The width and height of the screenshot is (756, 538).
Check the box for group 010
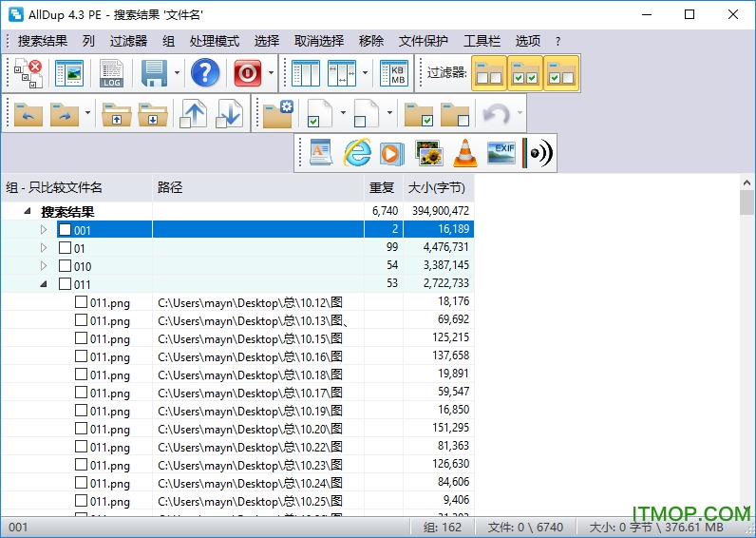pyautogui.click(x=65, y=266)
